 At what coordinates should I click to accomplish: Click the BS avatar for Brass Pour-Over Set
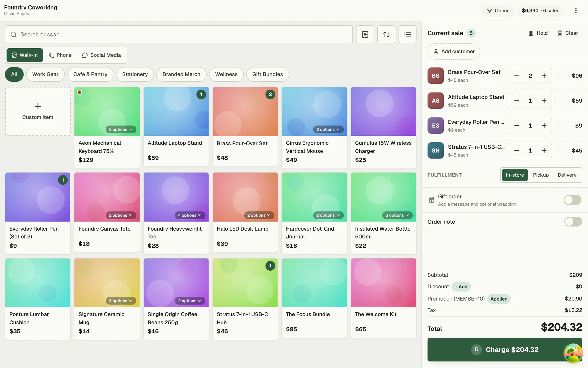point(435,76)
